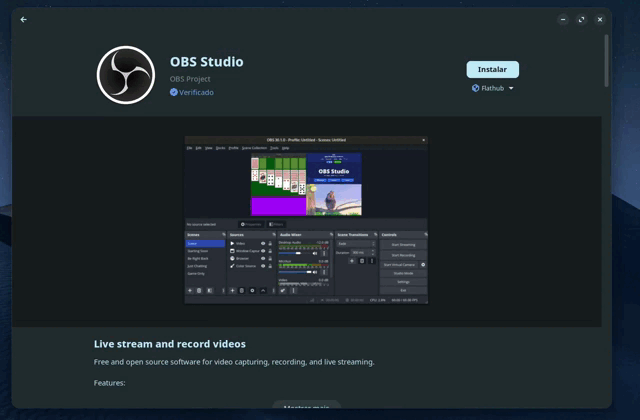The image size is (640, 420).
Task: Toggle eye visibility for Color Source
Action: coord(263,266)
